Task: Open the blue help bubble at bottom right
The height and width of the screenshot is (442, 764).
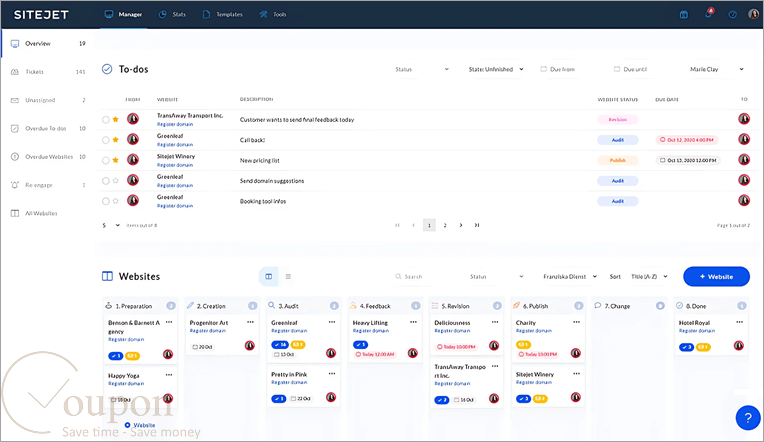Action: [x=748, y=417]
